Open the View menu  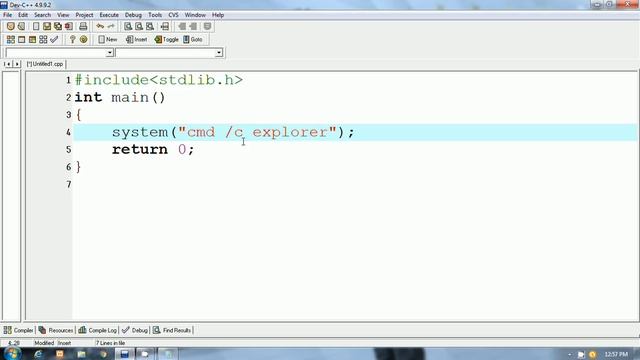pos(63,15)
